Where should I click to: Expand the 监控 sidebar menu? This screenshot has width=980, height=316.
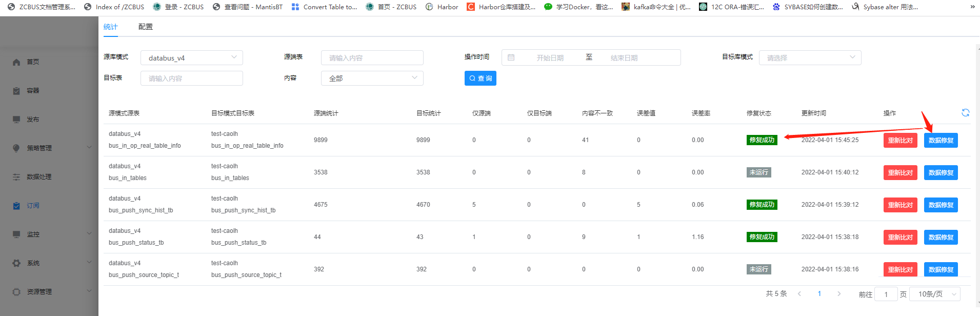click(x=89, y=234)
